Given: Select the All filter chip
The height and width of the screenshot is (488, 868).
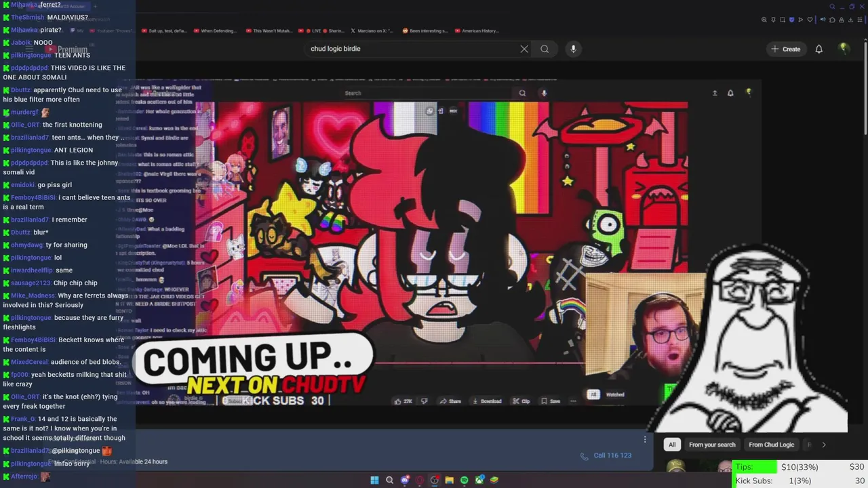Looking at the screenshot, I should [672, 445].
